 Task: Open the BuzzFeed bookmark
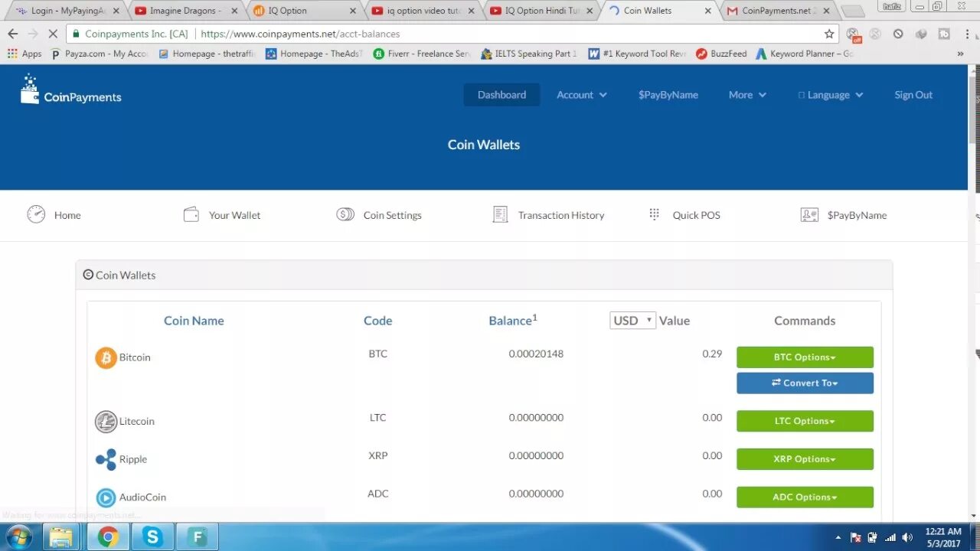[721, 54]
